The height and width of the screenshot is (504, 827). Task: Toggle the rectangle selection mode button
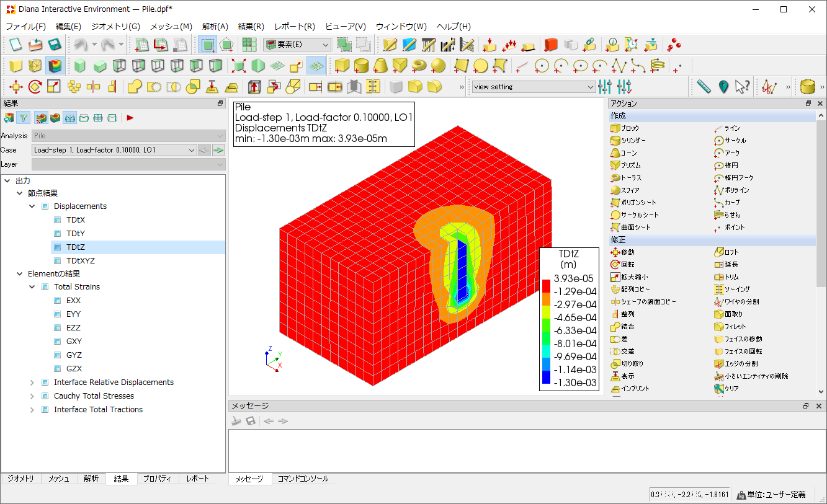[x=208, y=45]
